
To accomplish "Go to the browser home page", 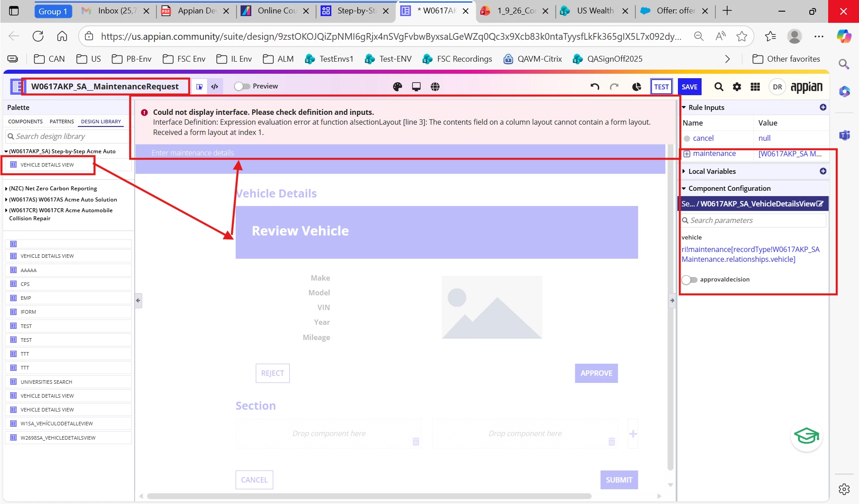I will point(62,36).
